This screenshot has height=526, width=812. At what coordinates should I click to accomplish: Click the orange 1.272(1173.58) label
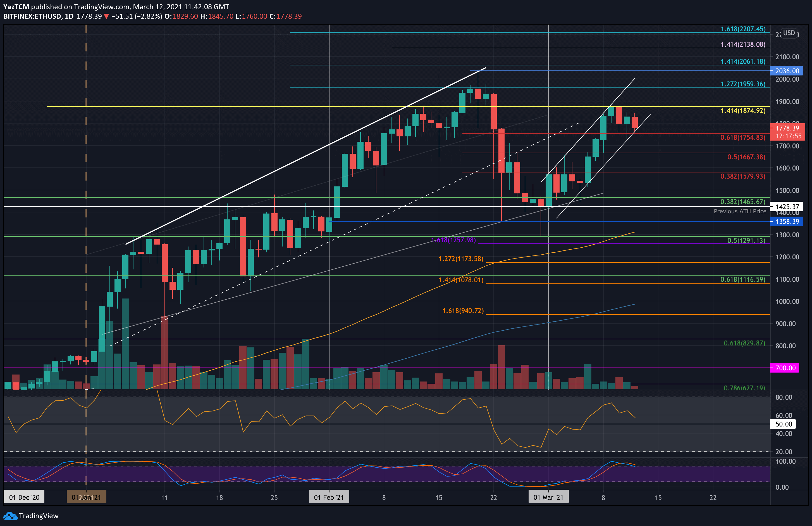pos(461,259)
